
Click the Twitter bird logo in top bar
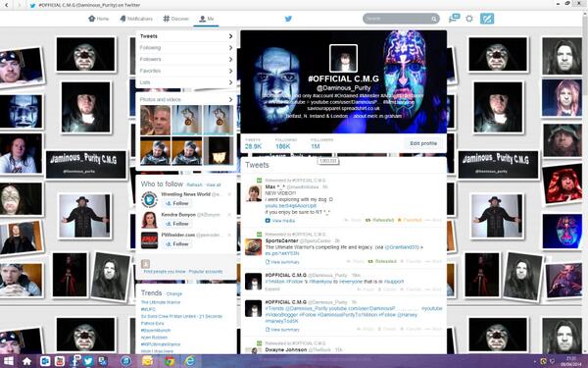click(288, 19)
